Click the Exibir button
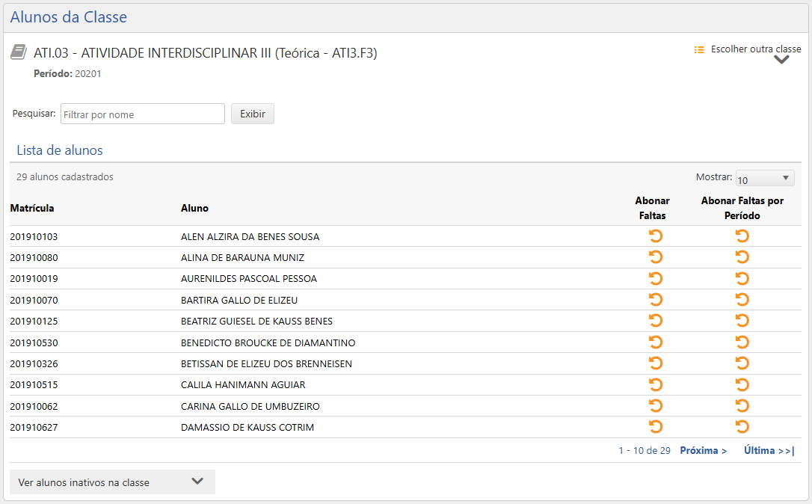 coord(252,113)
